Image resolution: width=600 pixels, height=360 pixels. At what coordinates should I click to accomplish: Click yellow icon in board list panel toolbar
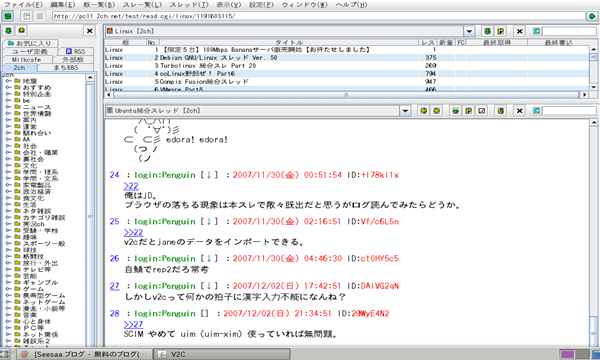pyautogui.click(x=22, y=31)
